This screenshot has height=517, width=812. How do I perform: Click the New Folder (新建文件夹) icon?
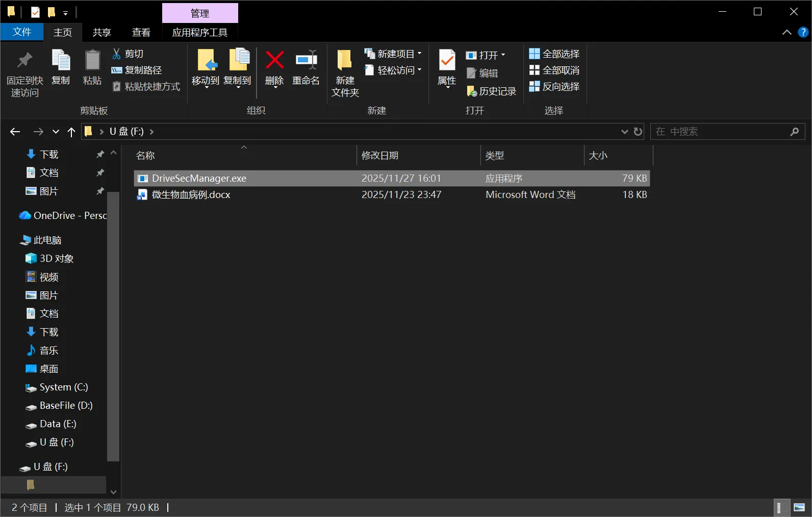(x=345, y=60)
